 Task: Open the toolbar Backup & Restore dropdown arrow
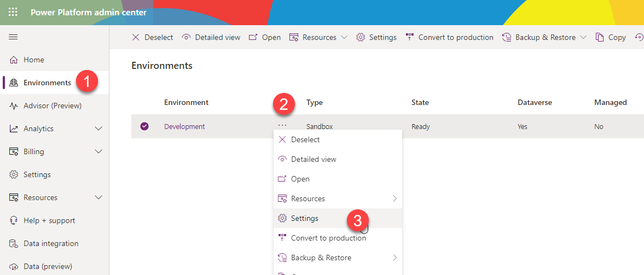(583, 37)
